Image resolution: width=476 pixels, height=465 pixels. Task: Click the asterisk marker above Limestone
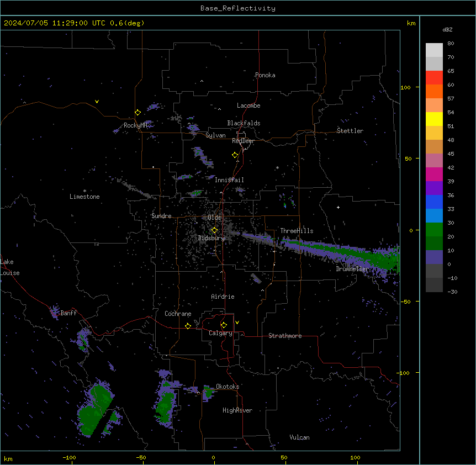pos(84,191)
